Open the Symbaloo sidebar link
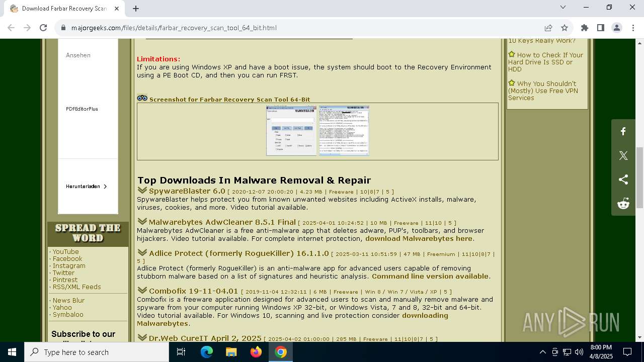Screen dimensions: 644x362 click(x=68, y=314)
